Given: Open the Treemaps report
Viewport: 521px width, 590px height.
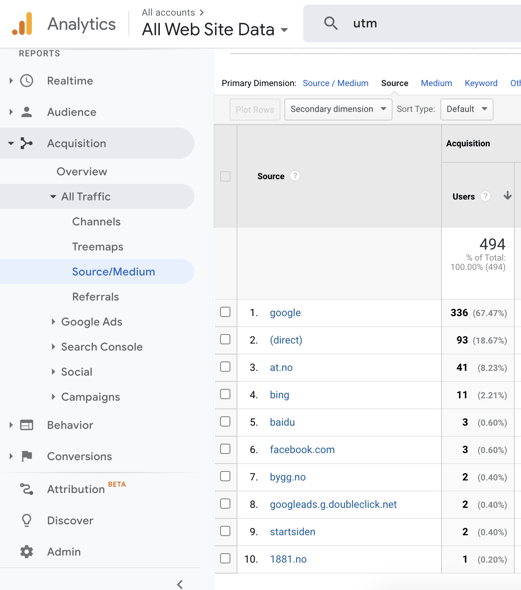Looking at the screenshot, I should coord(98,246).
